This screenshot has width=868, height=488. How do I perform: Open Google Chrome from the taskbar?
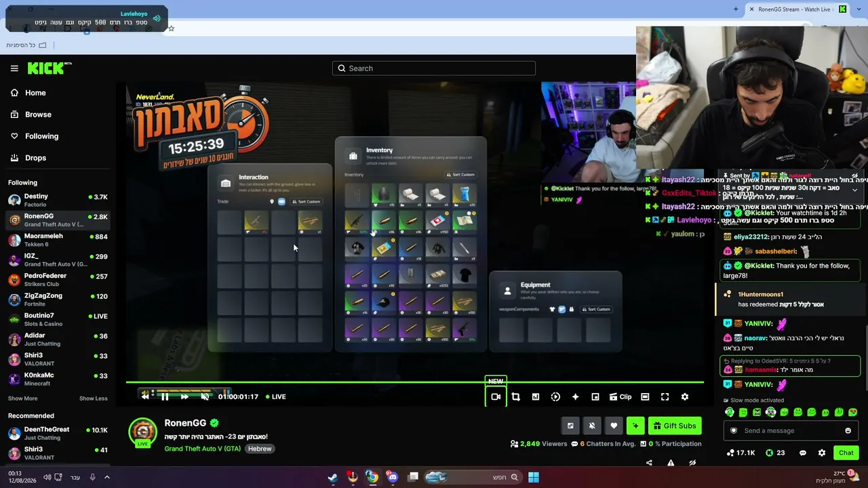(372, 477)
